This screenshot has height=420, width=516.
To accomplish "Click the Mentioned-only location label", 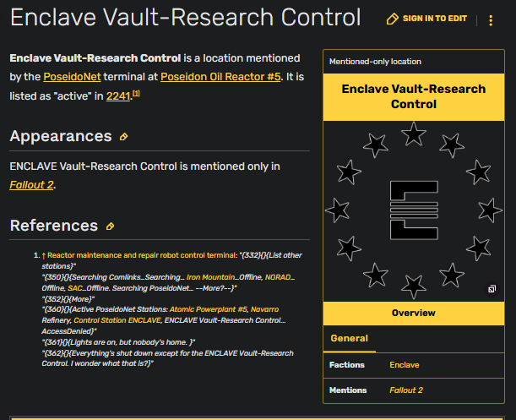I will click(x=375, y=62).
